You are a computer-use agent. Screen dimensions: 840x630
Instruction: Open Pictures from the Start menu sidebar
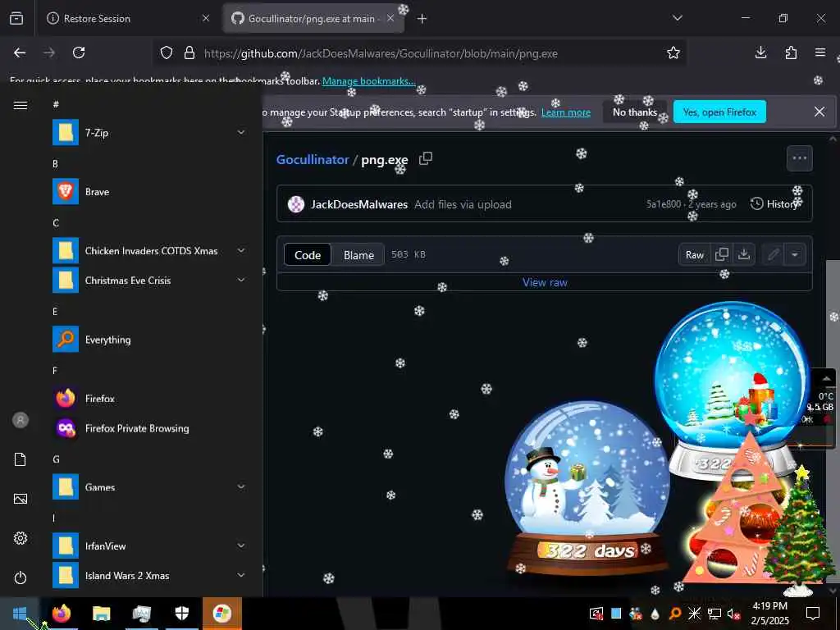[x=21, y=499]
